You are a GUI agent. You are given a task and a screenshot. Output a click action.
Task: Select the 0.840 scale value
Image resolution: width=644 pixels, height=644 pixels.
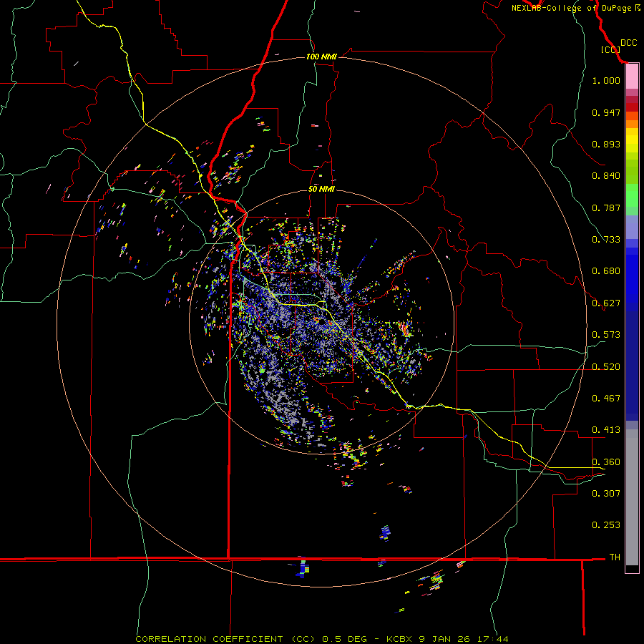[606, 176]
